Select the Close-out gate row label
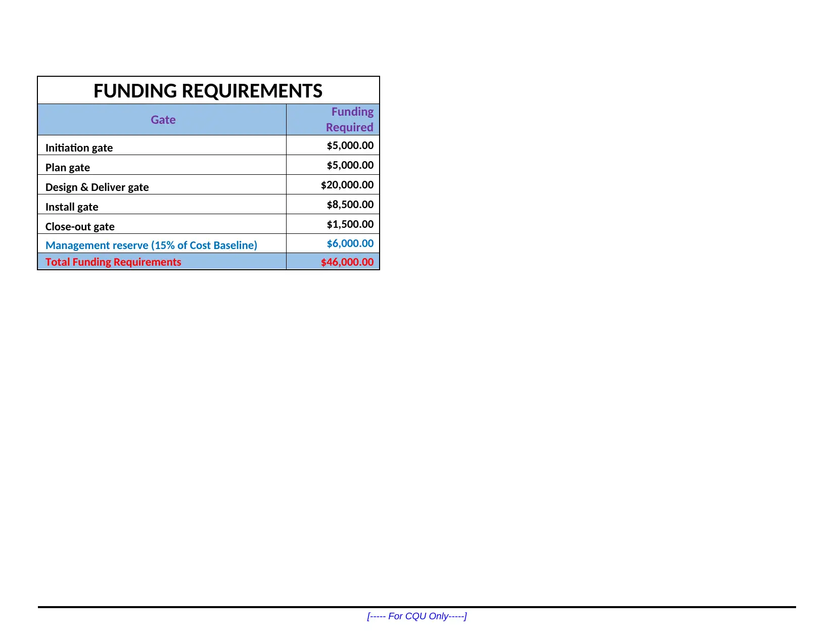The height and width of the screenshot is (644, 834). pyautogui.click(x=80, y=226)
